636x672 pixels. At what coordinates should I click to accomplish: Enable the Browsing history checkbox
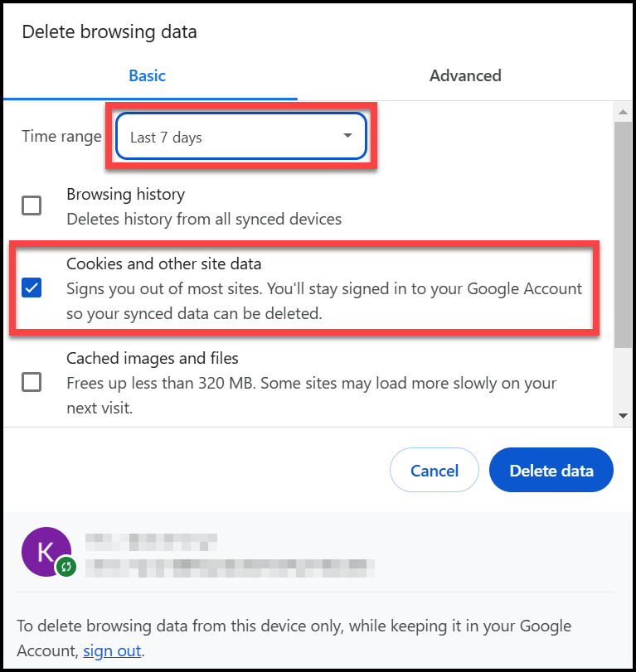click(x=32, y=205)
